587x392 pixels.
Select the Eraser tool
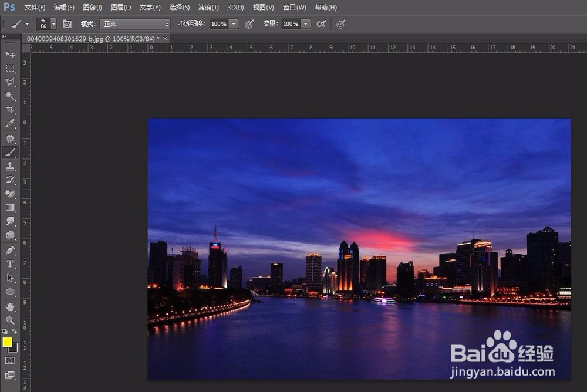(x=10, y=194)
